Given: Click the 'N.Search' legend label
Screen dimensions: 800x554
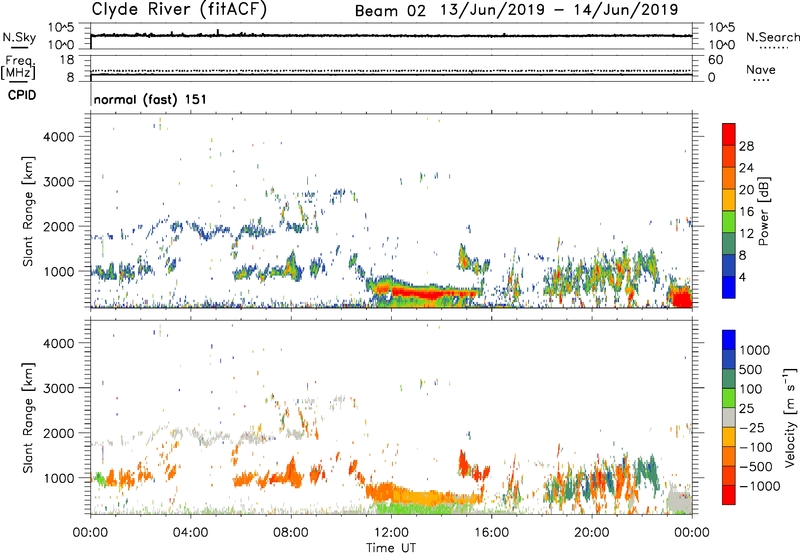Looking at the screenshot, I should coord(772,37).
